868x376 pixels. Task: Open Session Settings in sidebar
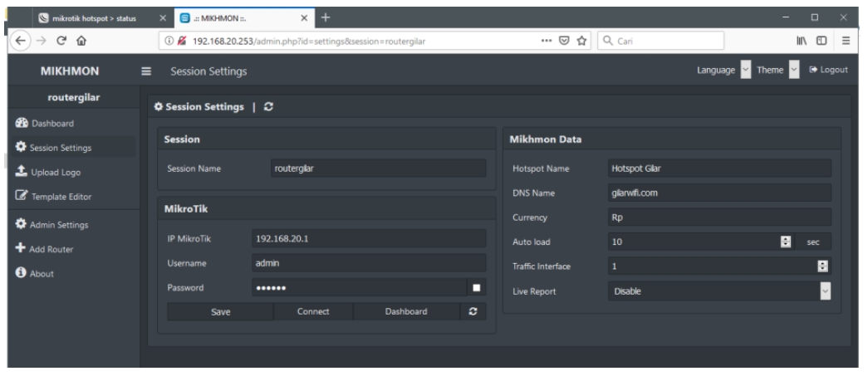(x=73, y=148)
